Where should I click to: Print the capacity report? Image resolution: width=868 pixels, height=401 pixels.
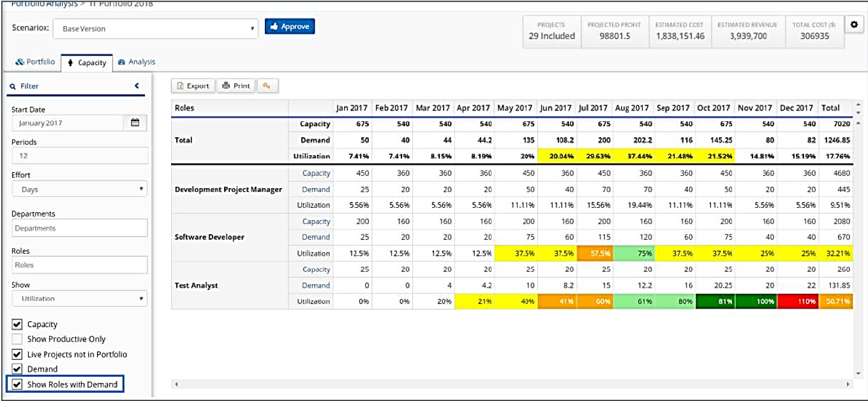click(x=236, y=85)
